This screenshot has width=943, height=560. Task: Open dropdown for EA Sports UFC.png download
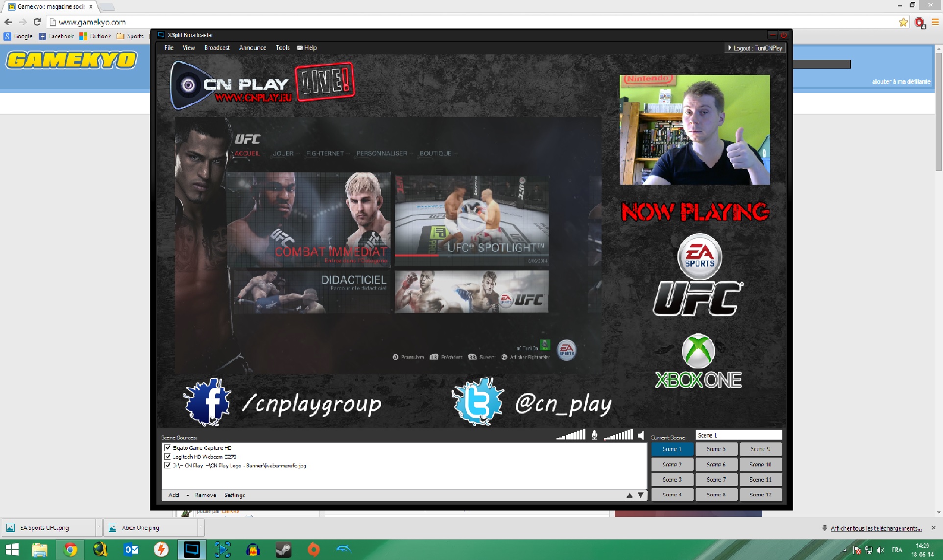pos(98,528)
